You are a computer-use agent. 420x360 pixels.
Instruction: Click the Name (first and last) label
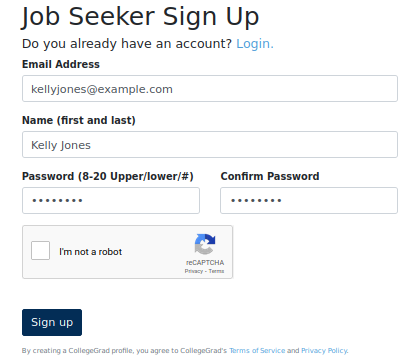(x=79, y=120)
